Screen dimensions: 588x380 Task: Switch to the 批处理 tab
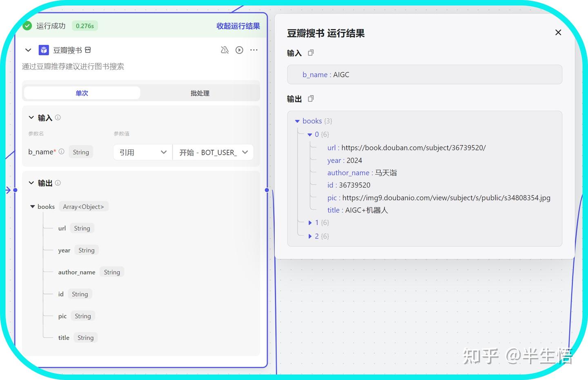200,93
